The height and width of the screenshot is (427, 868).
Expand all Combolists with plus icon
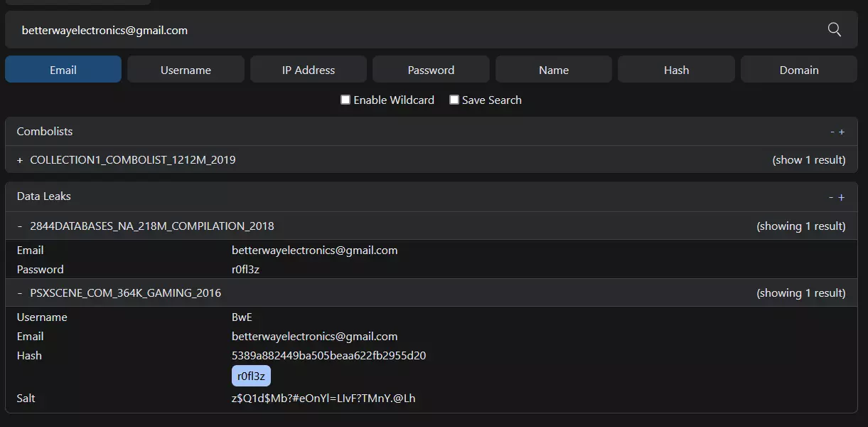point(842,132)
